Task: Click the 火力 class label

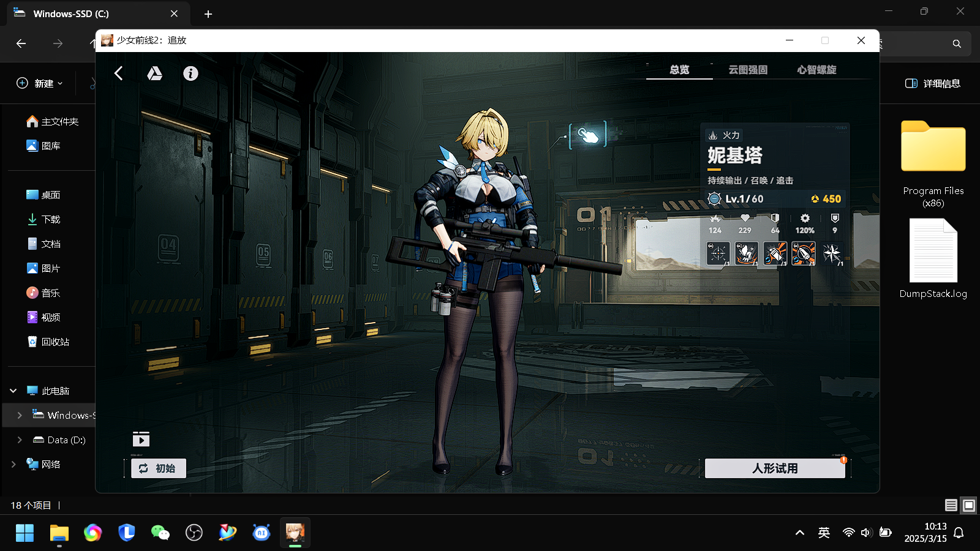Action: (x=724, y=135)
